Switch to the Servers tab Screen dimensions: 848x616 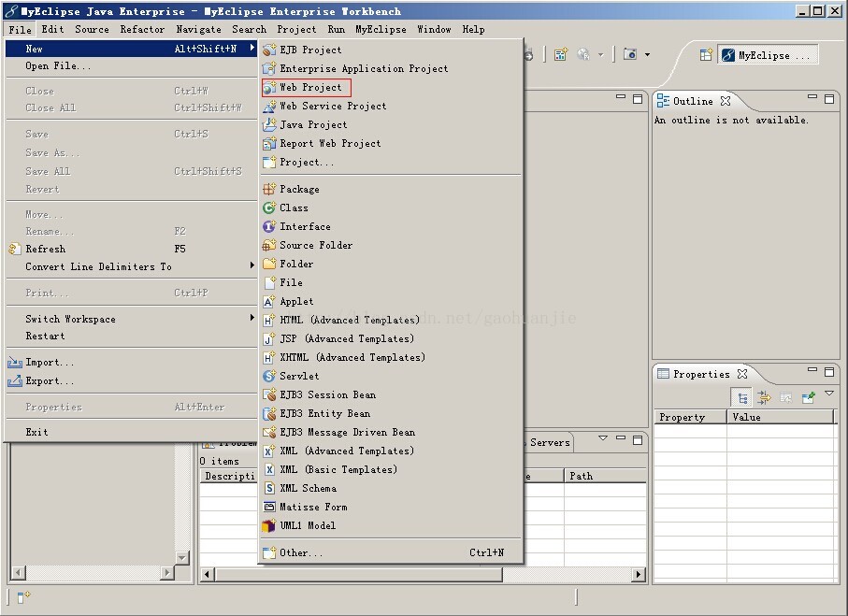point(549,442)
